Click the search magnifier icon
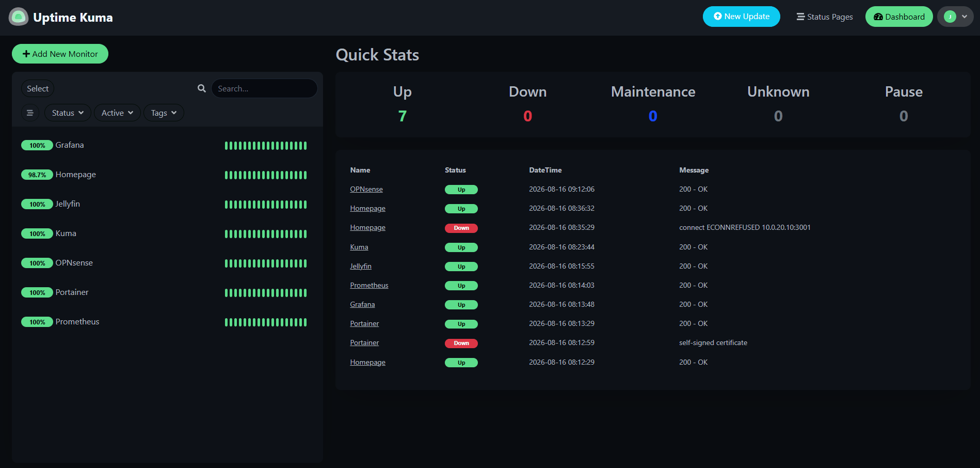Viewport: 980px width, 468px height. coord(202,88)
